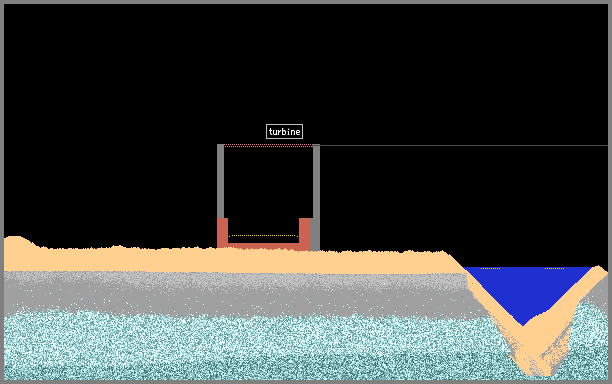Select the left red block of turbine
612x384 pixels.
click(x=222, y=233)
